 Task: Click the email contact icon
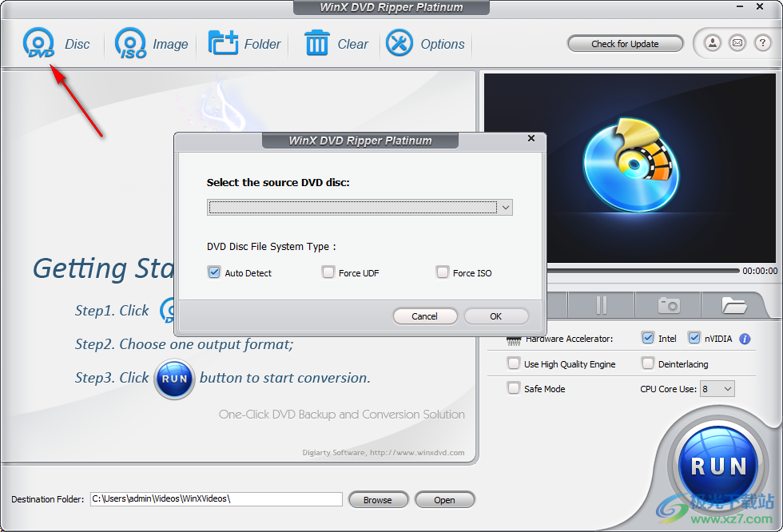pyautogui.click(x=737, y=43)
